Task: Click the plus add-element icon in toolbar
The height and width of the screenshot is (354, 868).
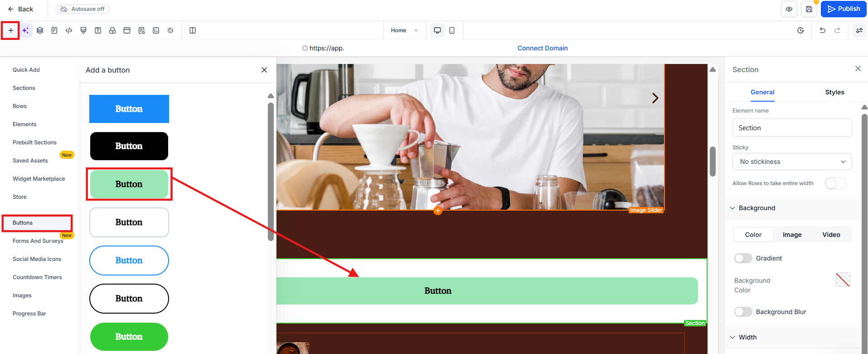Action: coord(11,30)
